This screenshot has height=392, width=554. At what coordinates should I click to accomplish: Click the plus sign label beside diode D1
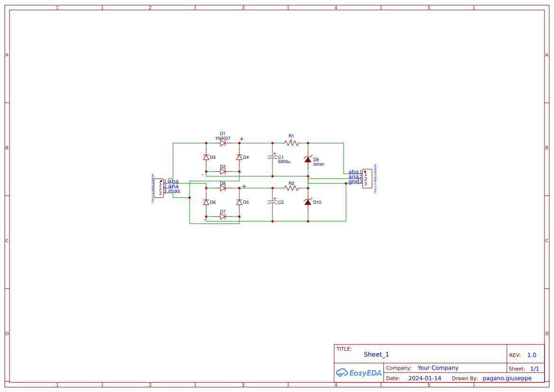[x=242, y=139]
